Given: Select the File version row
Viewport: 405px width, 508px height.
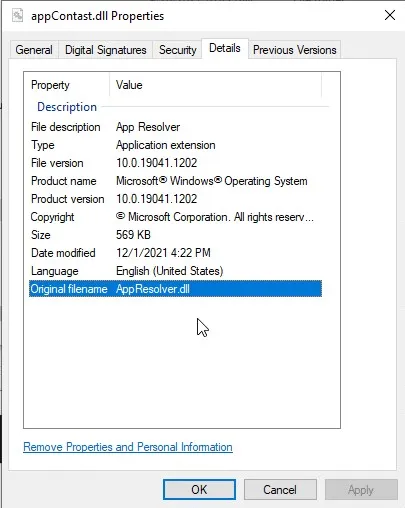Looking at the screenshot, I should [175, 163].
